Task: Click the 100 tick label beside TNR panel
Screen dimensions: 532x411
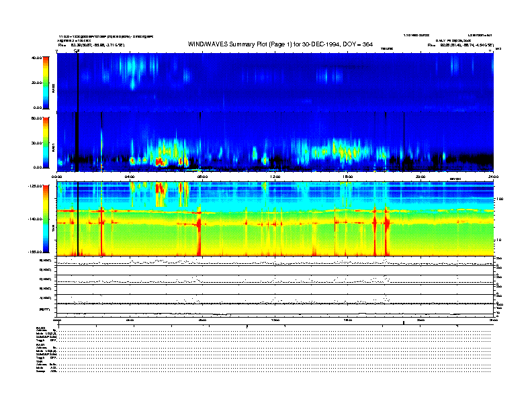Action: [500, 199]
